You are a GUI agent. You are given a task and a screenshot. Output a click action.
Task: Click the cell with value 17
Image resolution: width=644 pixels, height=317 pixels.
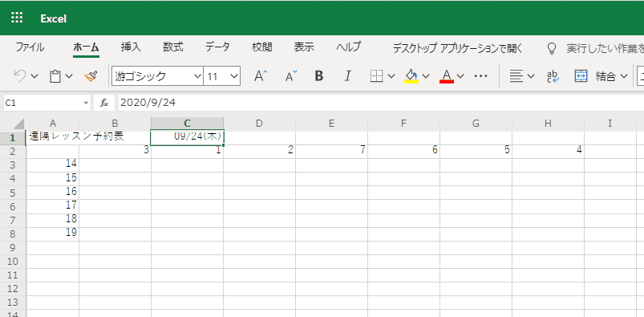53,206
